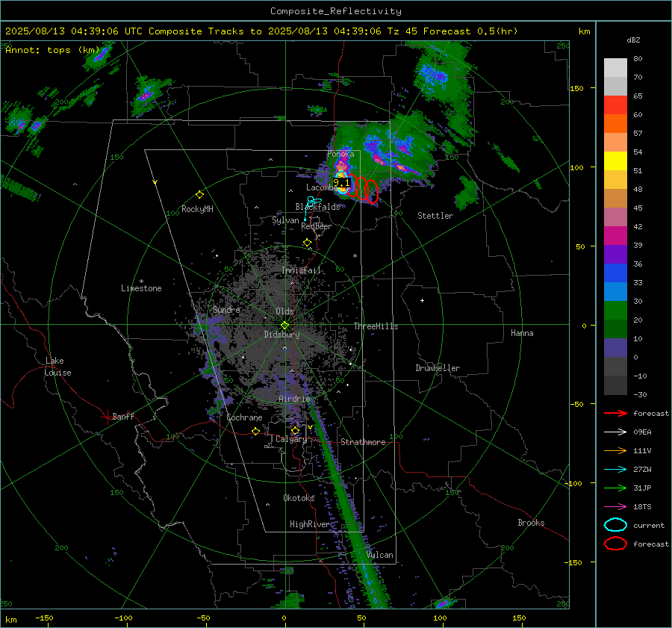Pick the magenta swatch in dBZ legend

[615, 236]
